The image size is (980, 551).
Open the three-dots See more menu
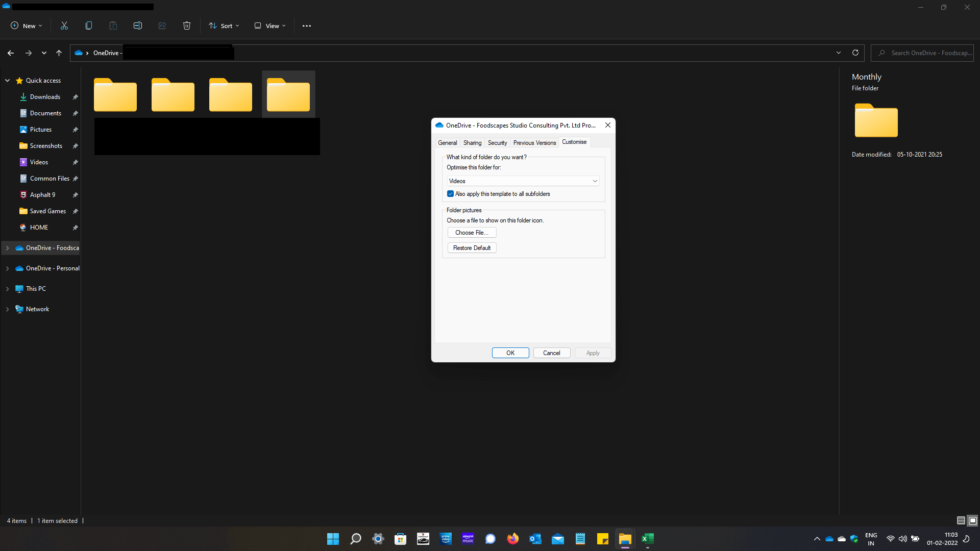[x=306, y=26]
